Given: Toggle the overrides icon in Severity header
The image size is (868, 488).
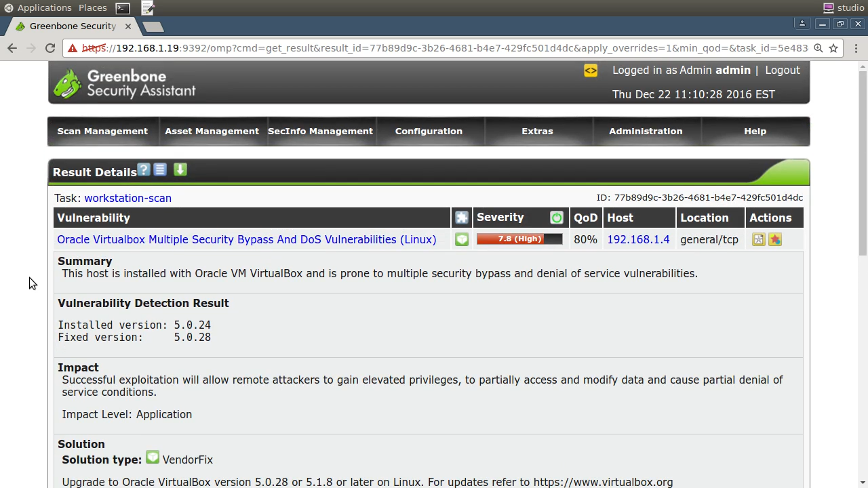Looking at the screenshot, I should tap(557, 218).
